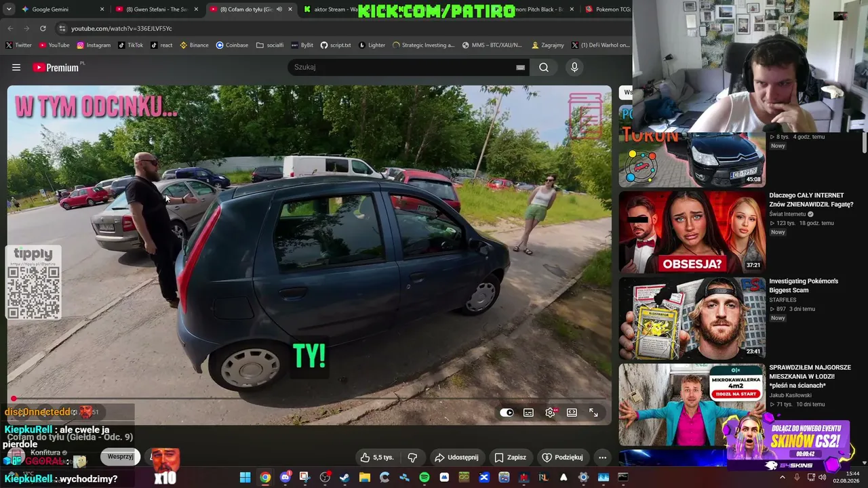Click the Udostępnij share button
868x488 pixels.
click(456, 457)
